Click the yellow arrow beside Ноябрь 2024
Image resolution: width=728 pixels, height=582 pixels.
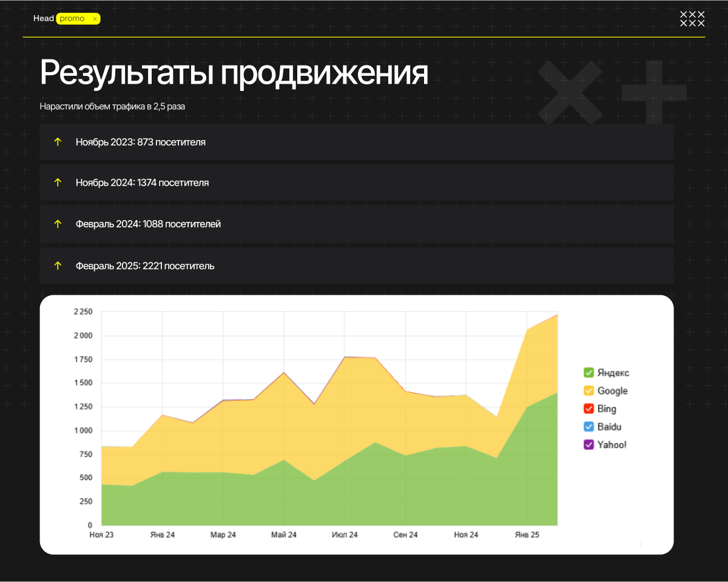[x=58, y=182]
